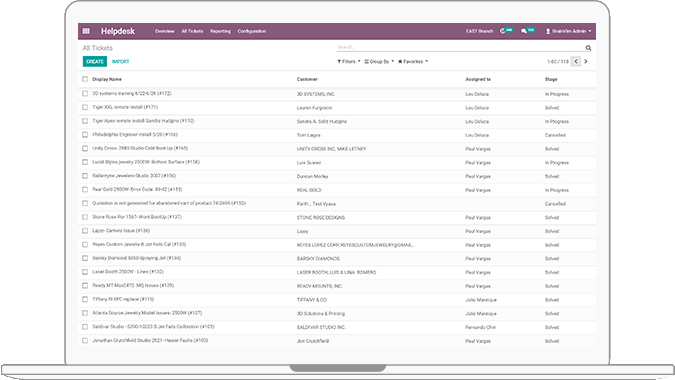The width and height of the screenshot is (675, 380).
Task: Open the apps grid menu icon
Action: click(86, 31)
